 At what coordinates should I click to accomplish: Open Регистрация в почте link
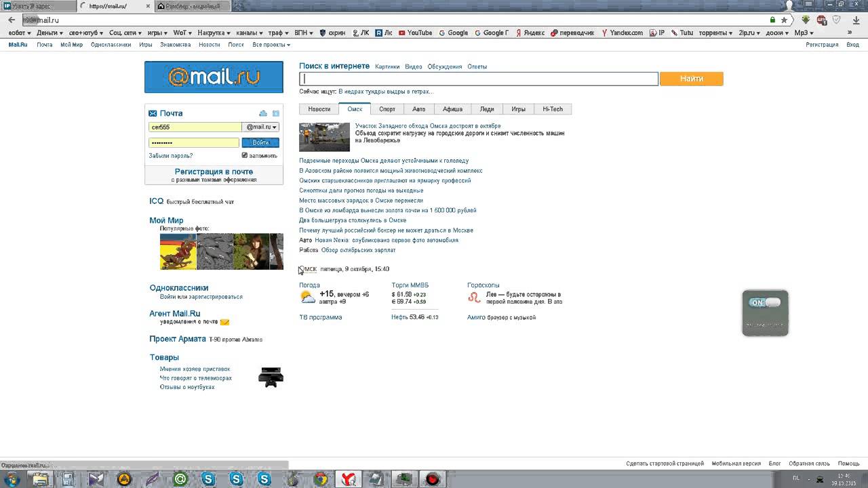click(214, 171)
